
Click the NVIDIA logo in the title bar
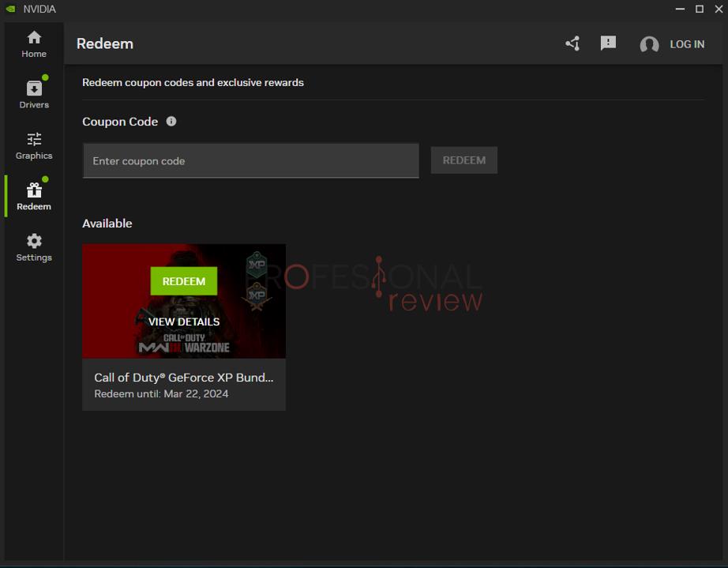[11, 9]
